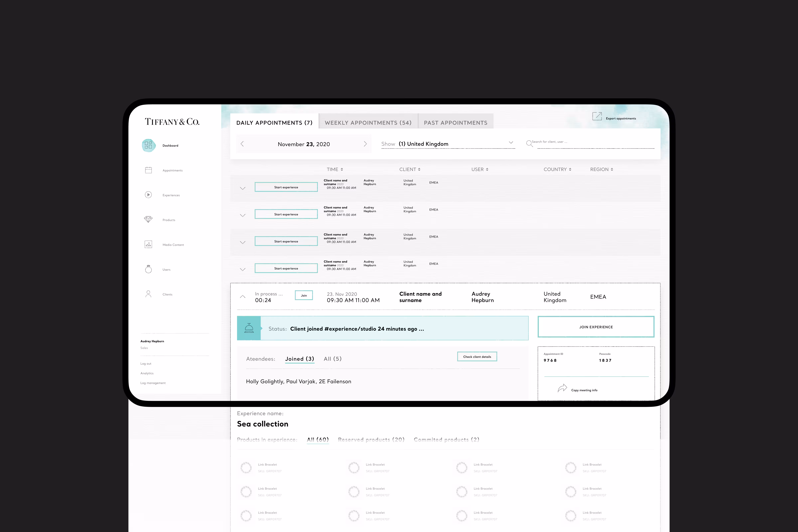Click the Copy meeting info share icon
This screenshot has width=798, height=532.
[x=562, y=388]
